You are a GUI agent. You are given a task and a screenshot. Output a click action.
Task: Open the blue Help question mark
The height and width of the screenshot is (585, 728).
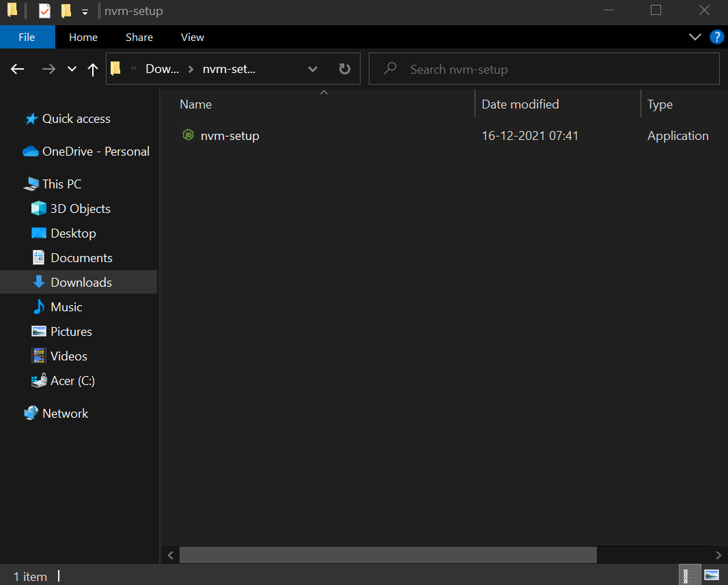(716, 37)
